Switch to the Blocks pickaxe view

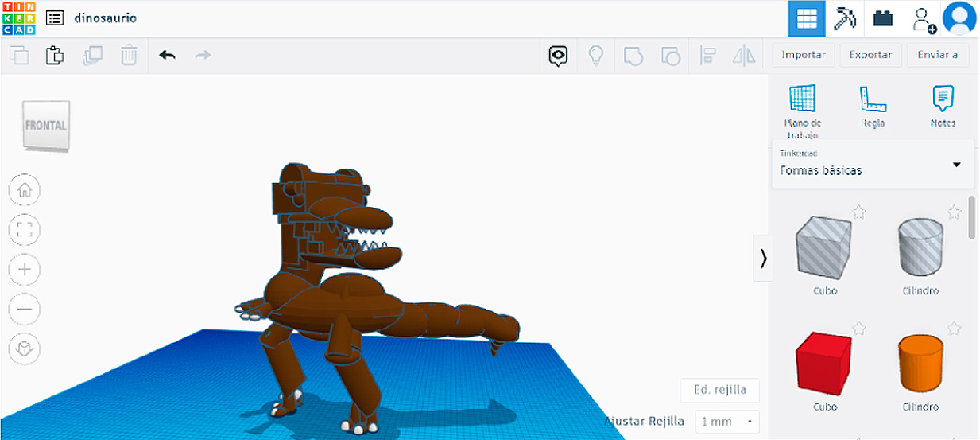tap(844, 18)
